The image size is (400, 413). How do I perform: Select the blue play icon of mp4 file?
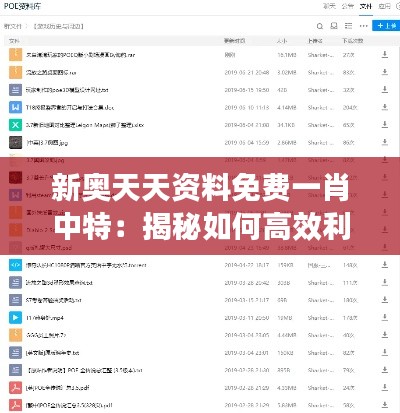coord(15,317)
